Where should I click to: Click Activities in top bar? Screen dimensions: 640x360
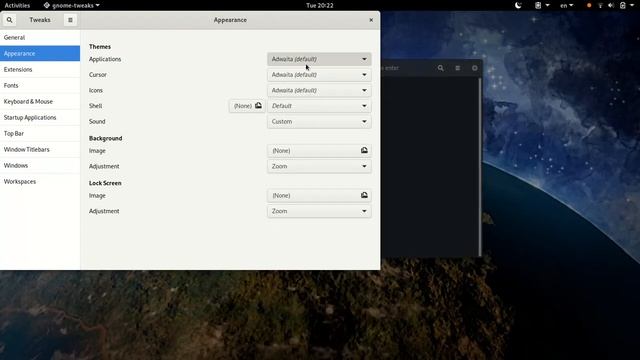coord(17,5)
